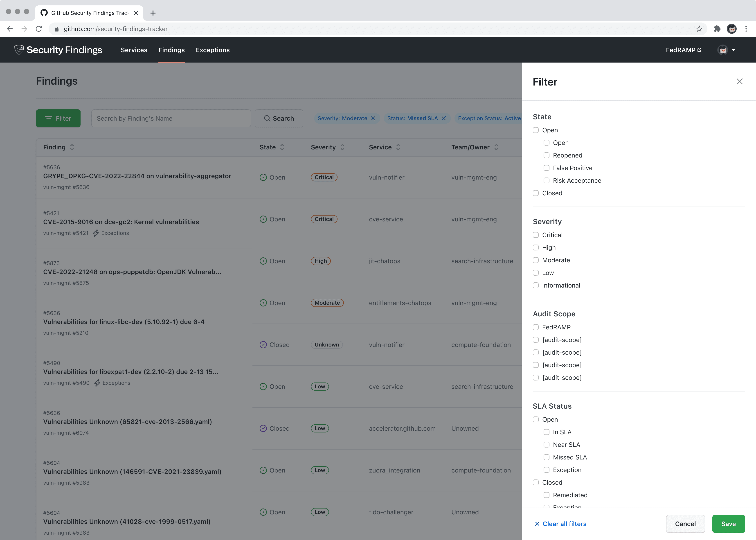756x540 pixels.
Task: Check the Remediated checkbox
Action: coord(546,495)
